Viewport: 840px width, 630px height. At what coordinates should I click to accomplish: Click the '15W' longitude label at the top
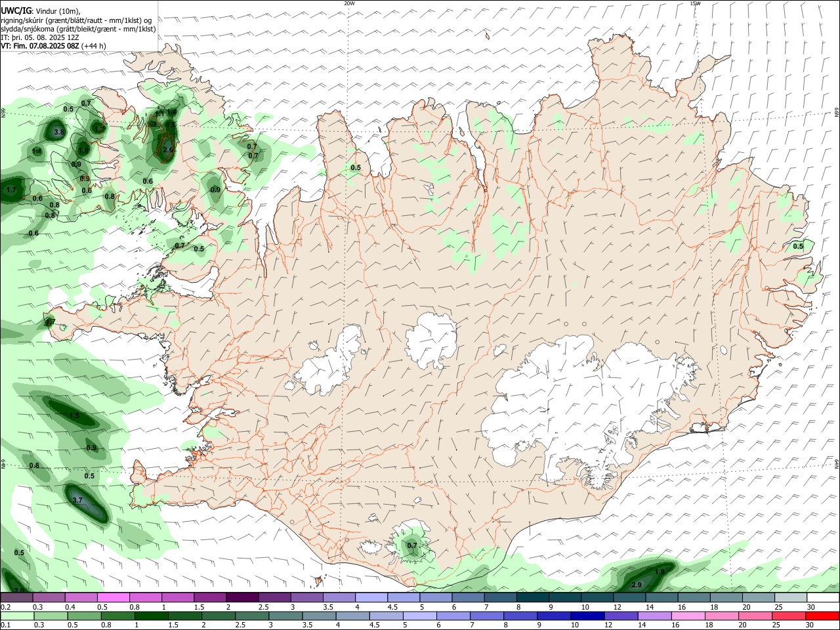pyautogui.click(x=695, y=3)
